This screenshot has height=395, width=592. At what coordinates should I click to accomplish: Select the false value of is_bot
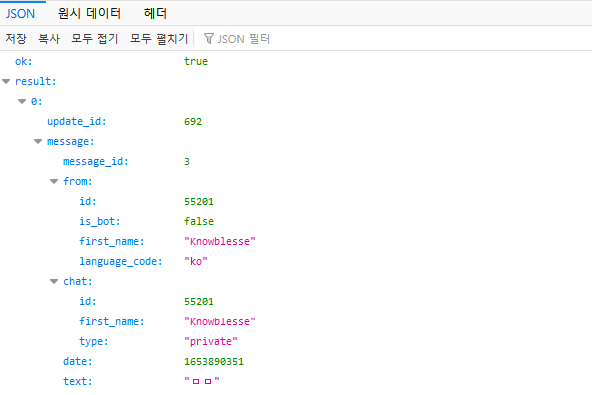(x=199, y=222)
